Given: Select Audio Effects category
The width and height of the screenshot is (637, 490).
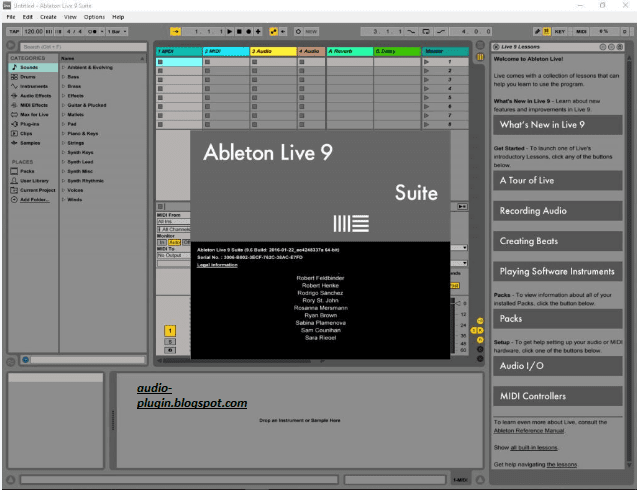Looking at the screenshot, I should (33, 95).
